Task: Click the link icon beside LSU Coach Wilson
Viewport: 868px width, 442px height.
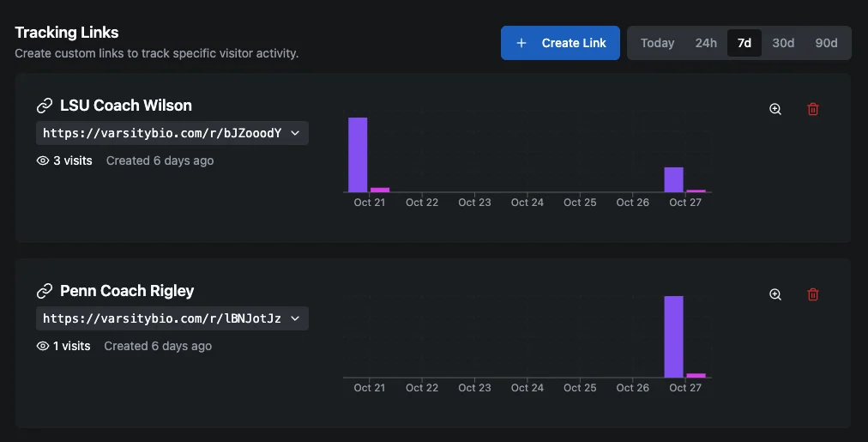Action: (45, 106)
